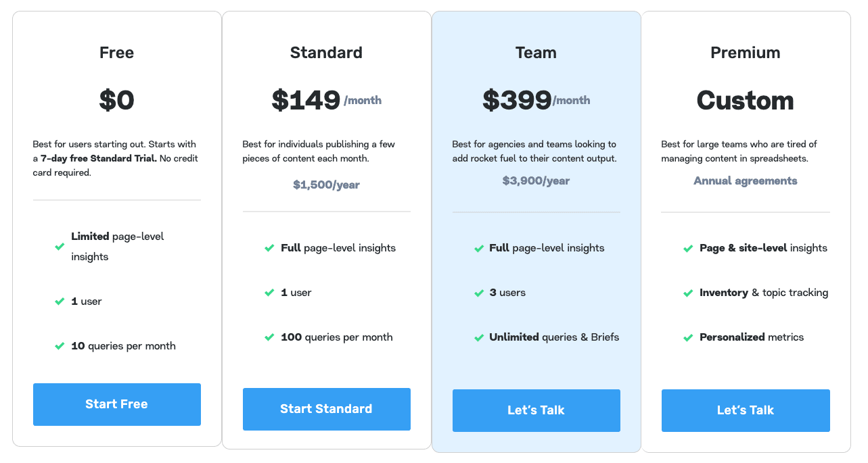Click the Start Free button
Screen dimensions: 868x463
coord(116,404)
